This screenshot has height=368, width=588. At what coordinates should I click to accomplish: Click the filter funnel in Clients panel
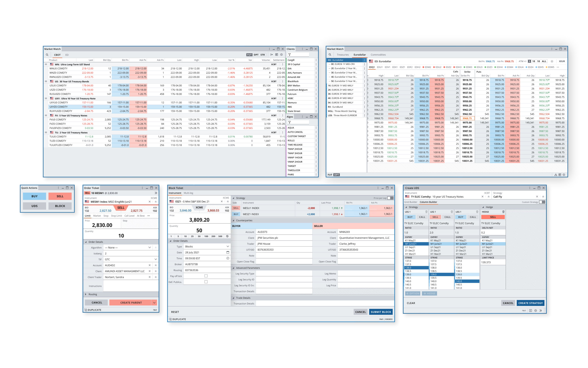(x=289, y=55)
